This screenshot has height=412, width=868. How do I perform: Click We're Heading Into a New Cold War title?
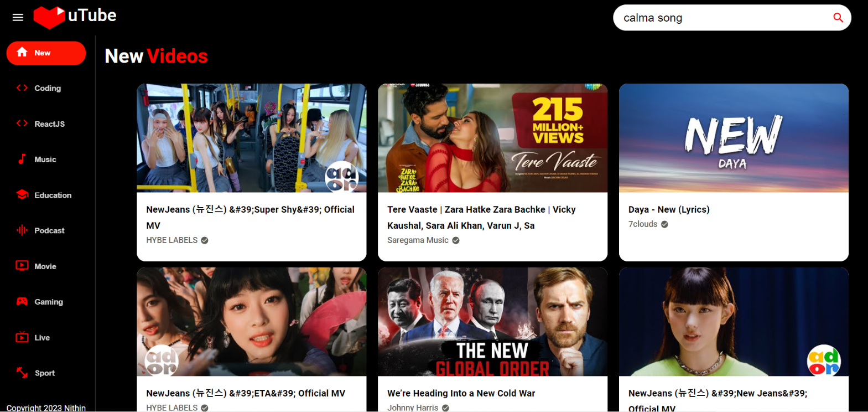click(461, 393)
